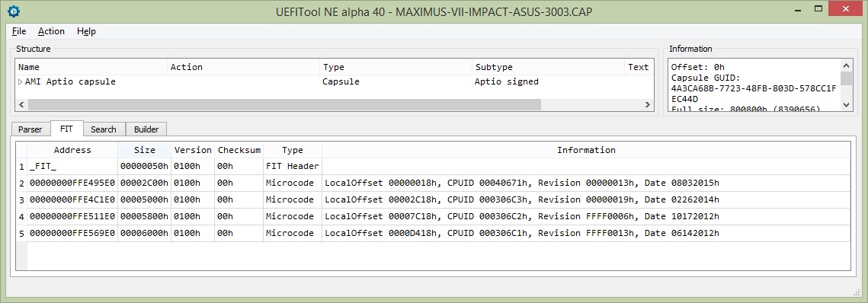The height and width of the screenshot is (303, 868).
Task: Select address 00000000FFE495E0 cell
Action: 72,183
